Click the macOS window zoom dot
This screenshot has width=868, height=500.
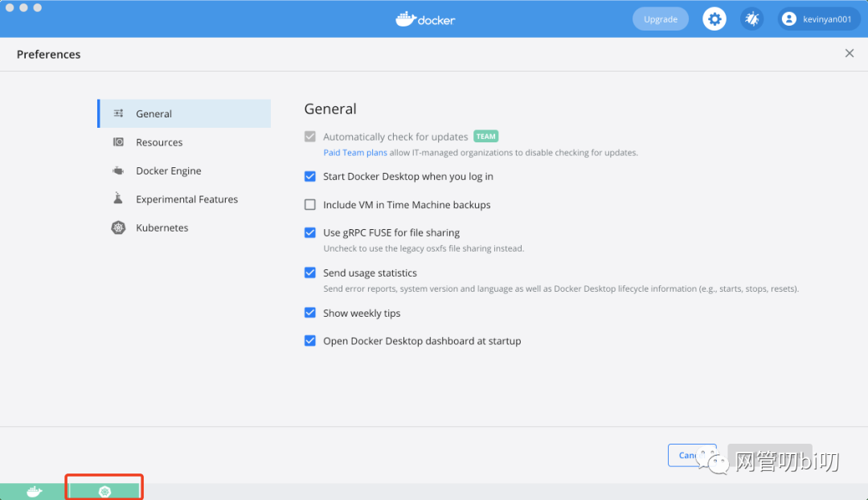[38, 7]
